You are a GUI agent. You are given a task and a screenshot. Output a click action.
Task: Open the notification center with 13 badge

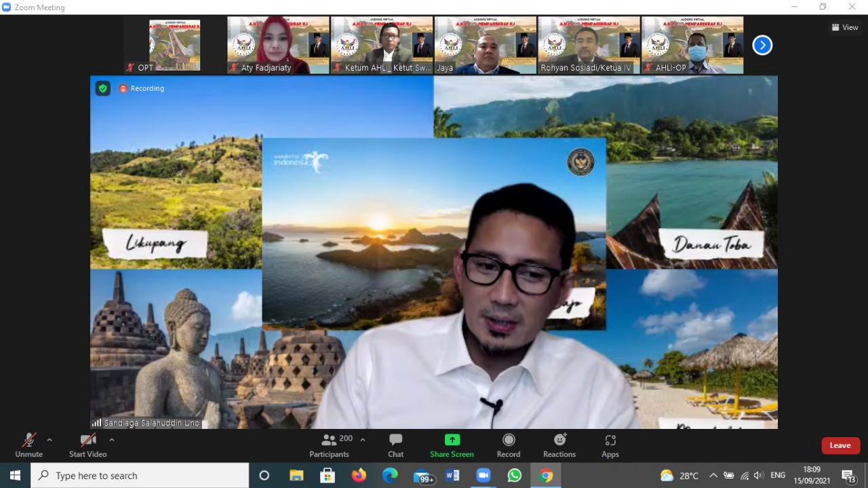click(x=848, y=476)
